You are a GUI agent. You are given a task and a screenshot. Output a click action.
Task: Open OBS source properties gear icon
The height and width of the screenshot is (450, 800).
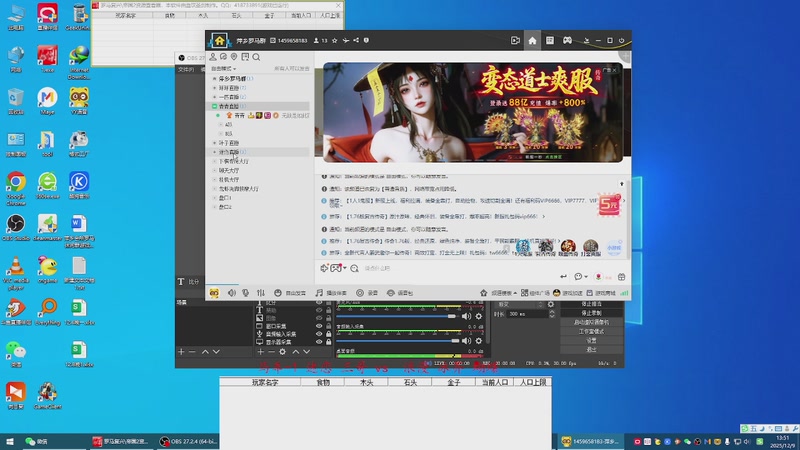(283, 352)
